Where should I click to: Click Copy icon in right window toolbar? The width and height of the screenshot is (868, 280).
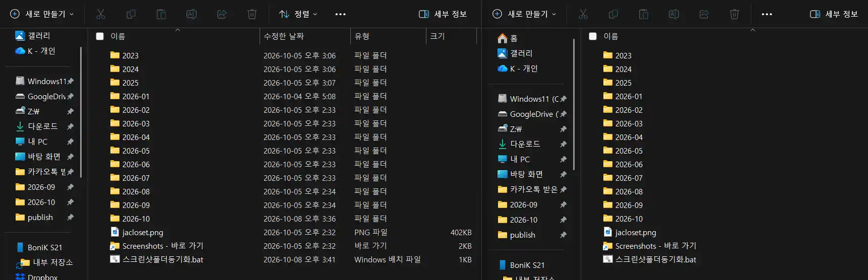click(613, 14)
